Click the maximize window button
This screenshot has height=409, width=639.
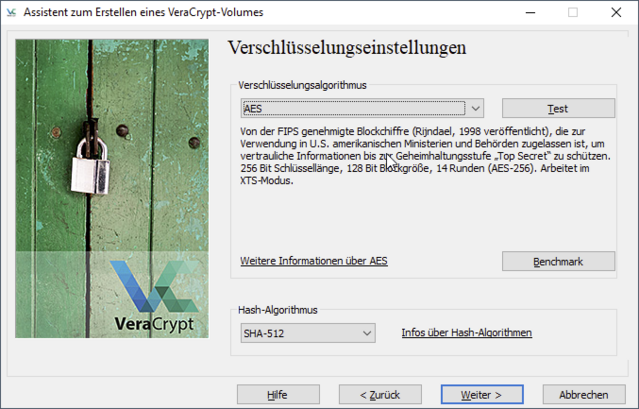573,13
